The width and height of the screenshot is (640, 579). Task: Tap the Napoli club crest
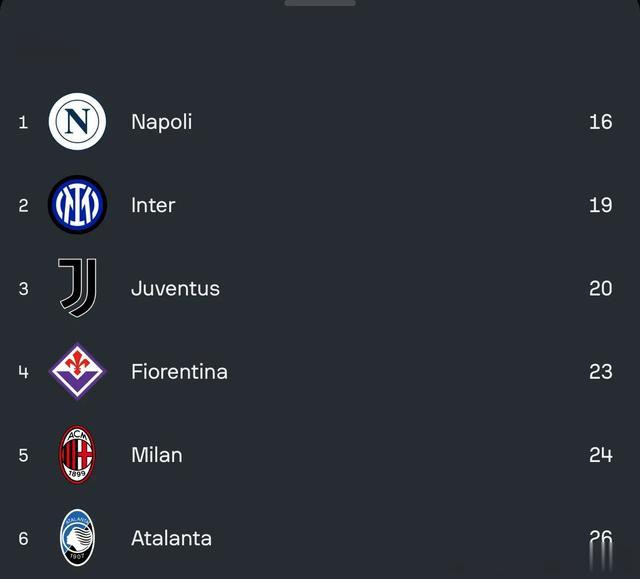pos(77,122)
